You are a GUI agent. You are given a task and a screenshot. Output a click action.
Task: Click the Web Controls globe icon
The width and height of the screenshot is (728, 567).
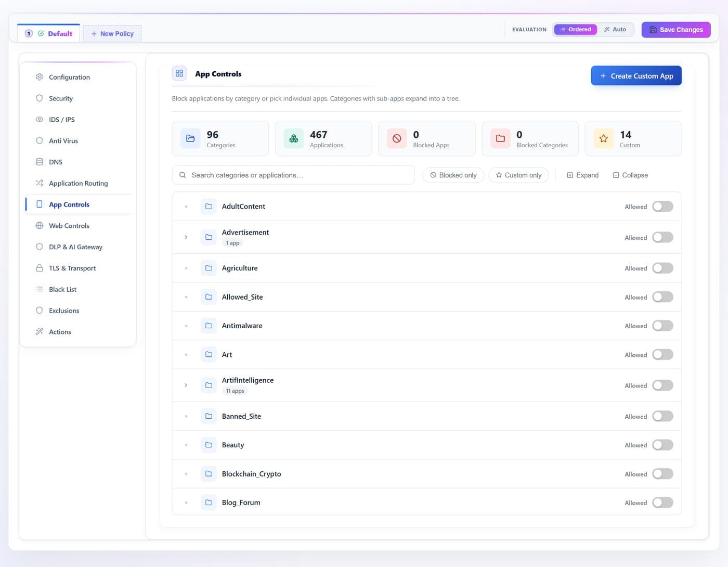coord(39,226)
